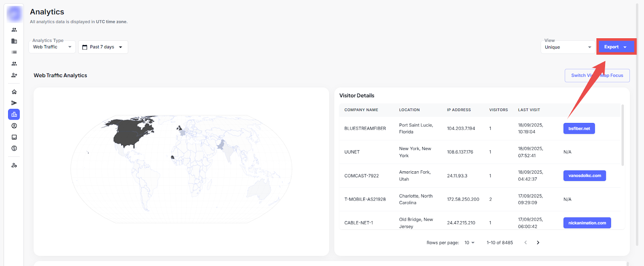Open the vanosdolkc.com link button

(584, 176)
